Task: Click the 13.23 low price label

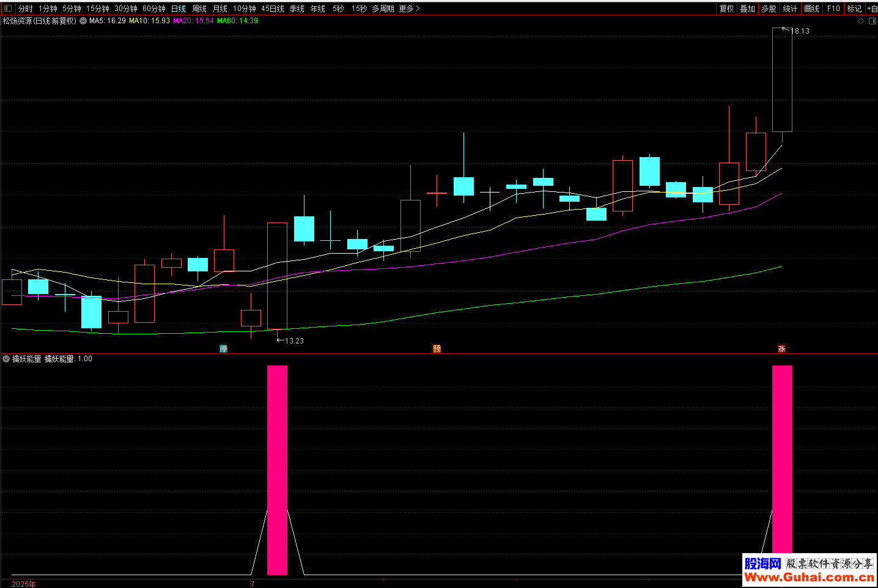Action: pos(294,341)
